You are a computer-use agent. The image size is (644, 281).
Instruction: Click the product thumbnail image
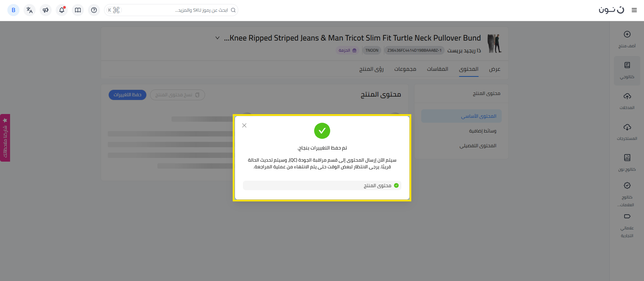494,43
